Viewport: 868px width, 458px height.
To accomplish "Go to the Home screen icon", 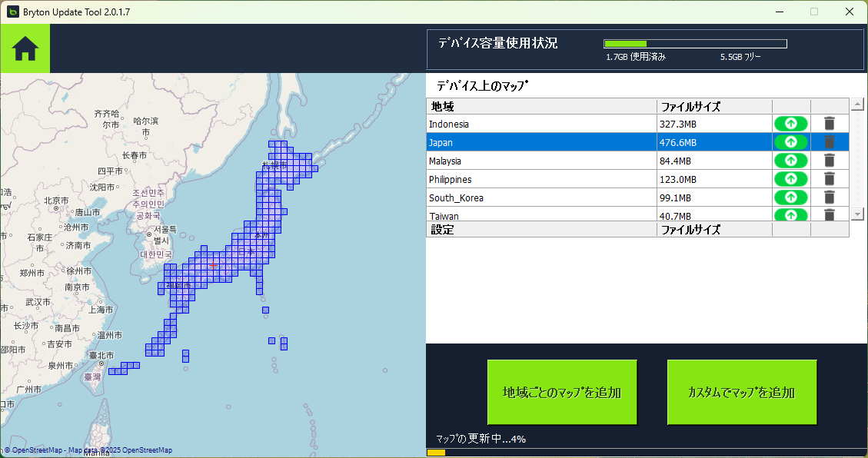I will pyautogui.click(x=25, y=49).
